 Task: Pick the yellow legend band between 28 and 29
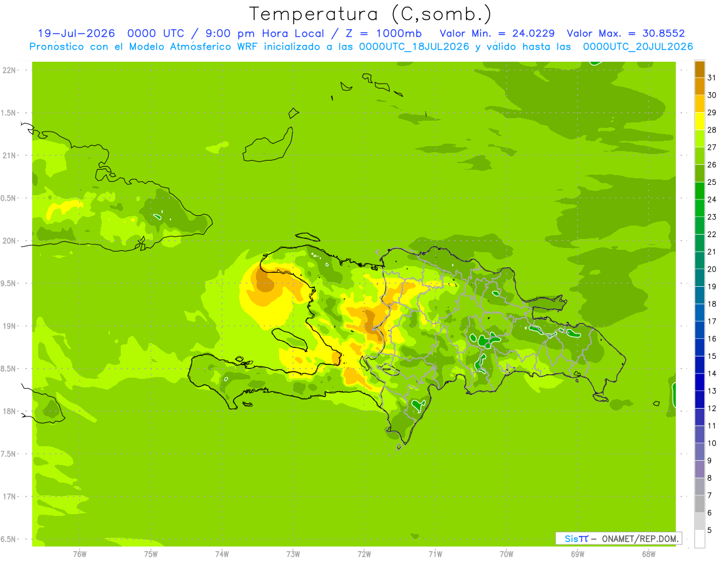pos(699,121)
